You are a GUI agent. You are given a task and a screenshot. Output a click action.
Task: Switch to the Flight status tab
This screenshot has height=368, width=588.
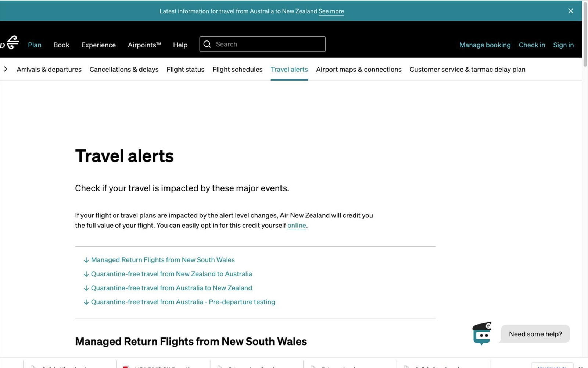(185, 69)
